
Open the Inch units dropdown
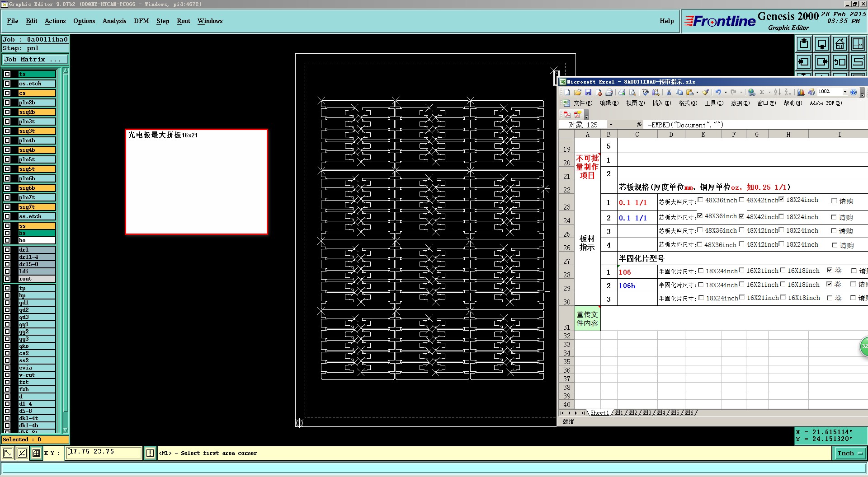[849, 453]
